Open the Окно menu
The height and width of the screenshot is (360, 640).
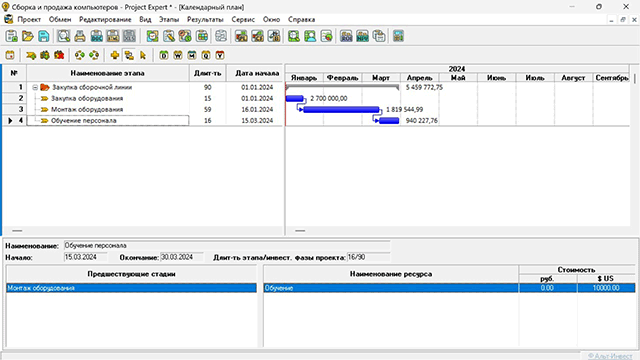click(271, 20)
